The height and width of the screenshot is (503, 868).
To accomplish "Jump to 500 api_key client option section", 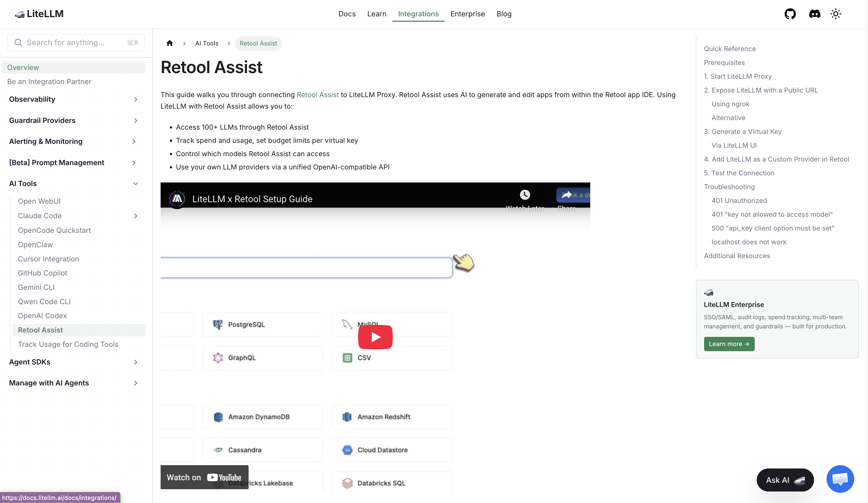I will click(x=773, y=228).
